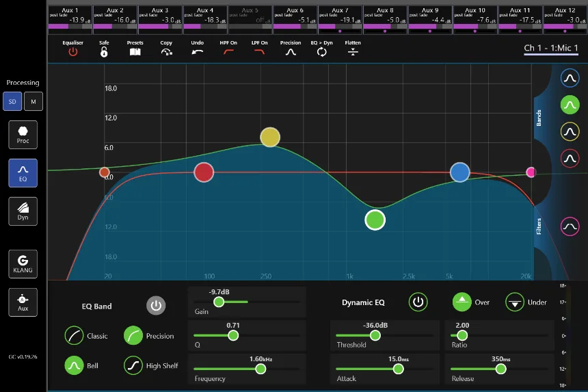The image size is (588, 392).
Task: Select the Aux 9 send strip
Action: tap(430, 20)
